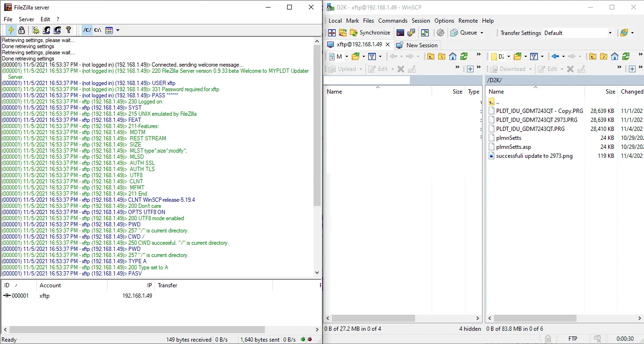Sort local files by Name column header
644x344 pixels.
click(378, 92)
